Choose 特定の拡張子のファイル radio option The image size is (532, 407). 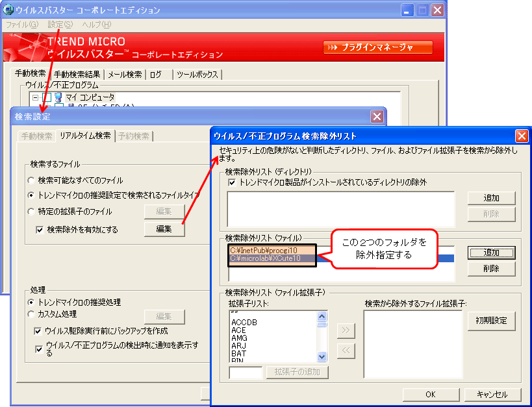31,212
